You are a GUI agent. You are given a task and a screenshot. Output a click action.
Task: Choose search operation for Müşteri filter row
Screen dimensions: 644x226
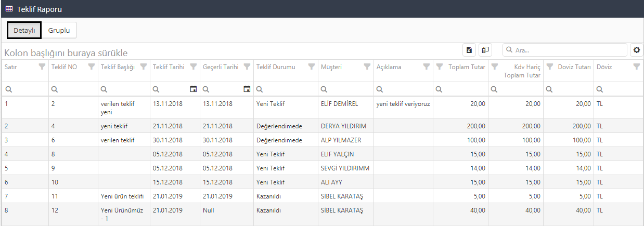pyautogui.click(x=324, y=89)
